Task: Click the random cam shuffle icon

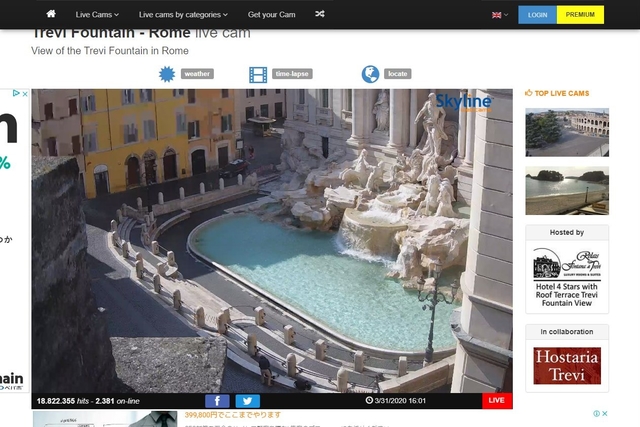Action: tap(320, 14)
